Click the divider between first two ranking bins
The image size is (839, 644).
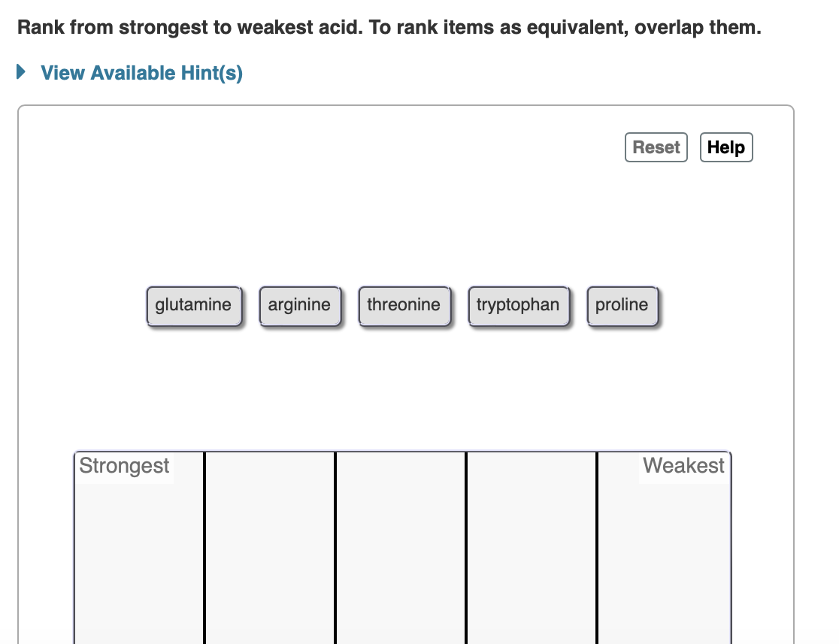coord(204,549)
